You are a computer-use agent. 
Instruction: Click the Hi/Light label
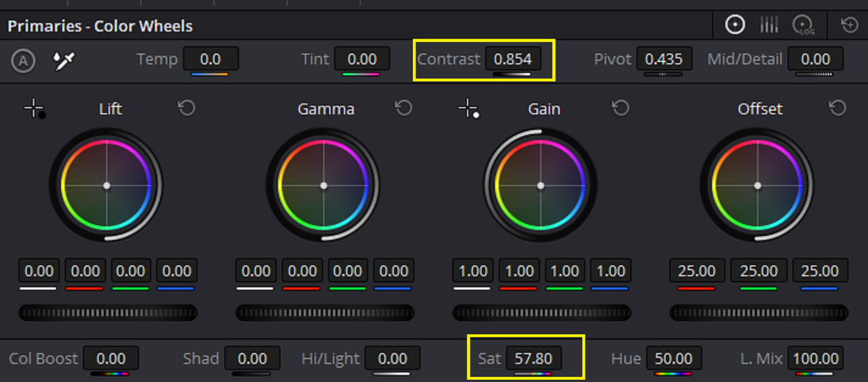click(331, 358)
